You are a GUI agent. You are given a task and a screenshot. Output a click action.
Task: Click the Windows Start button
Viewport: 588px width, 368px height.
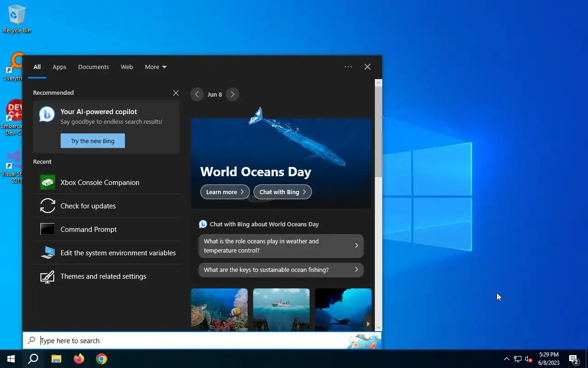pos(11,359)
